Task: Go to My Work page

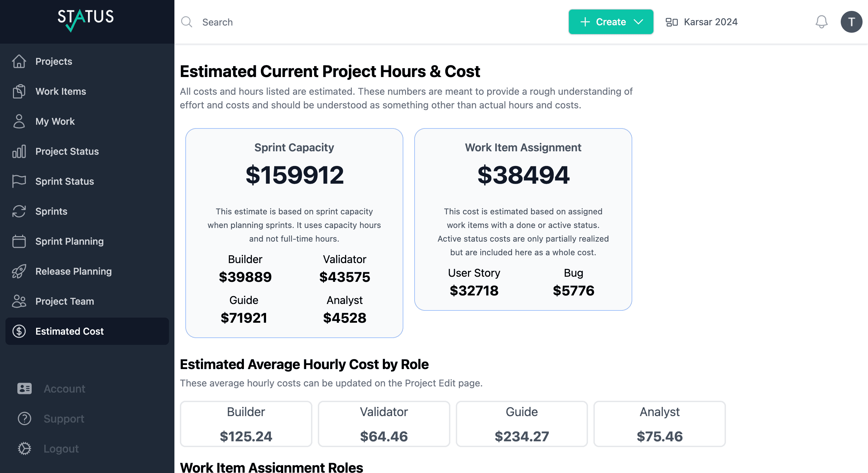Action: [x=55, y=121]
